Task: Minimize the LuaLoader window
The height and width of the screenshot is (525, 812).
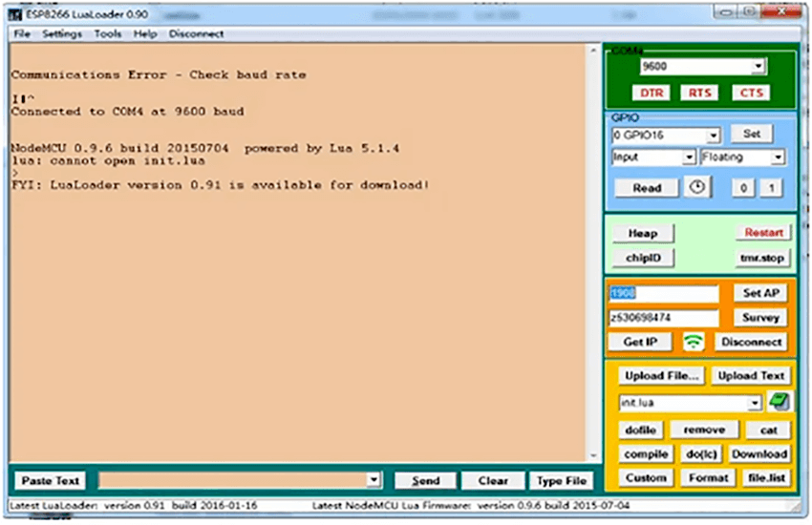Action: click(x=726, y=11)
